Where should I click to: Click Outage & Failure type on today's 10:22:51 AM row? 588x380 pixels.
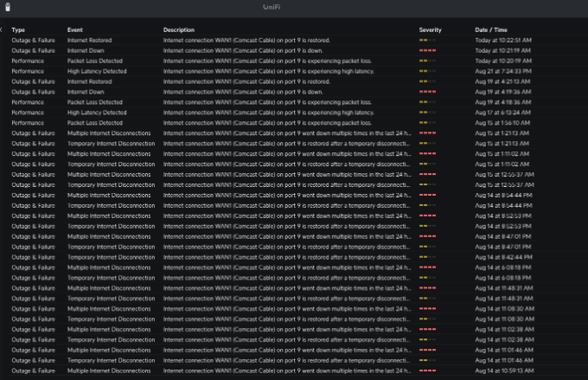coord(34,40)
